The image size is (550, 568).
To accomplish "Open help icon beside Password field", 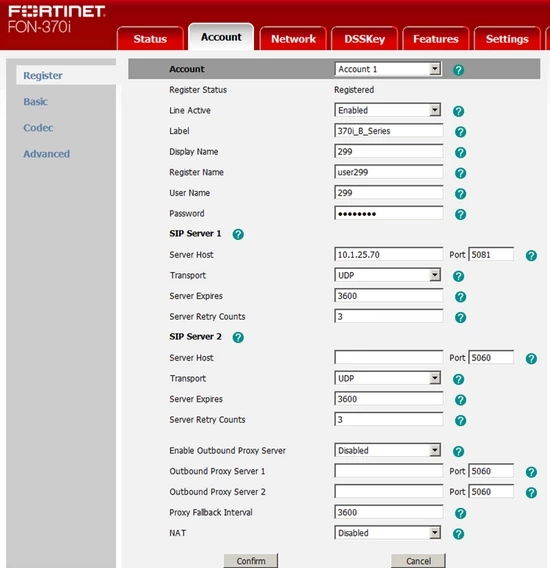I will 460,214.
